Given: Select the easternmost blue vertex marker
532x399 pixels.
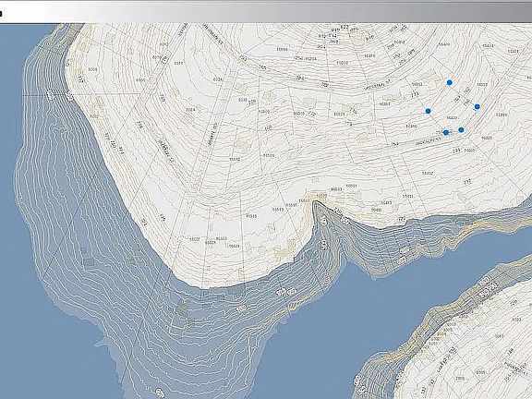Looking at the screenshot, I should coord(478,107).
